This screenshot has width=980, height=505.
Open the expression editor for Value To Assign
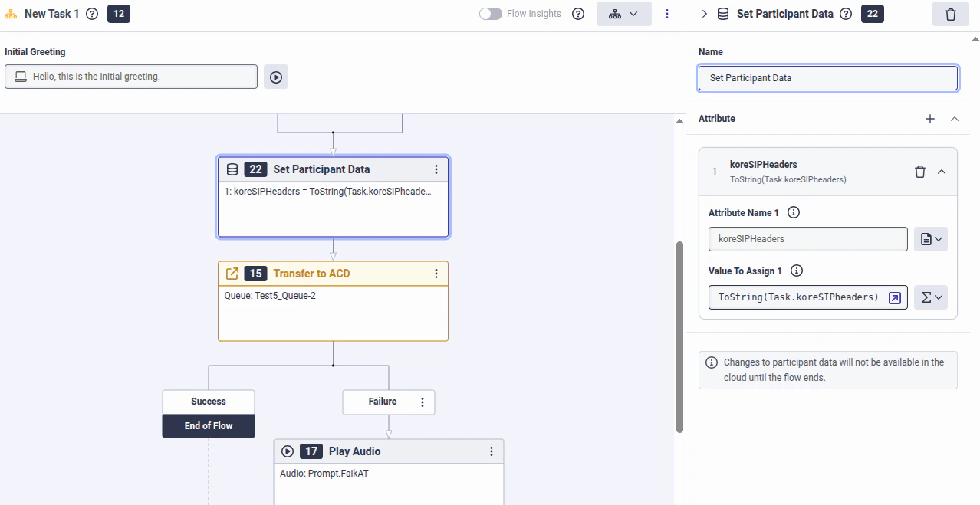coord(894,297)
